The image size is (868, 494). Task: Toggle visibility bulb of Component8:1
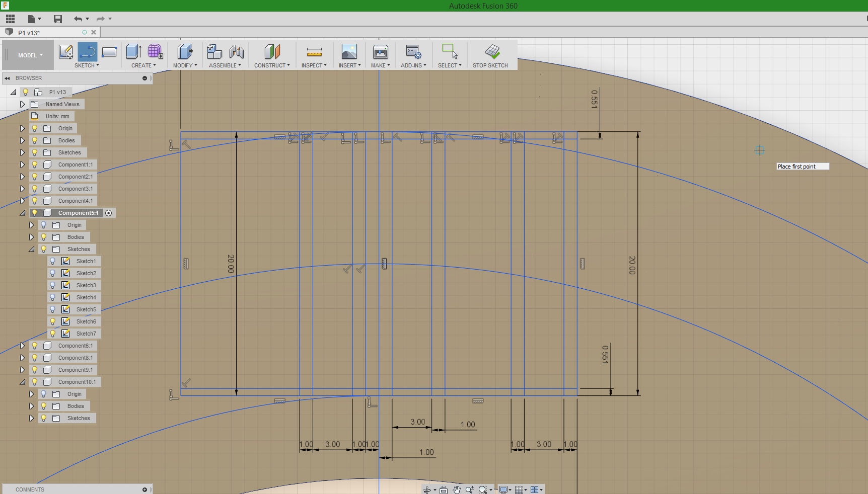tap(34, 358)
